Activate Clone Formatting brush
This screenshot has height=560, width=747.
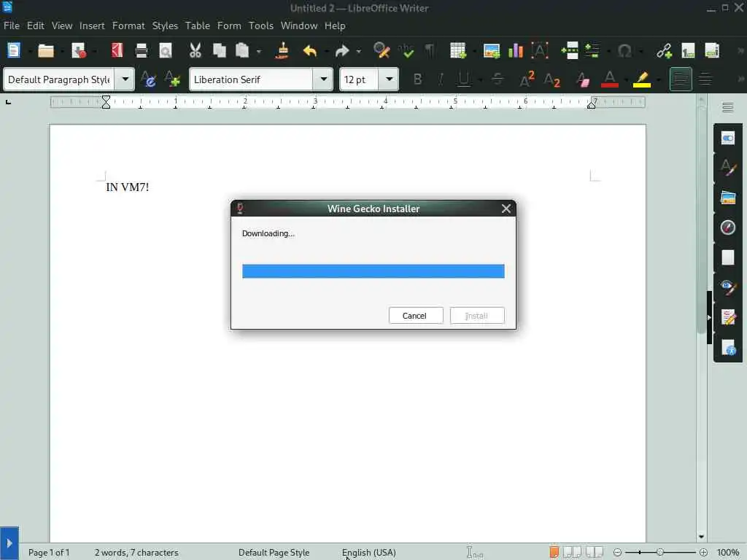point(282,50)
